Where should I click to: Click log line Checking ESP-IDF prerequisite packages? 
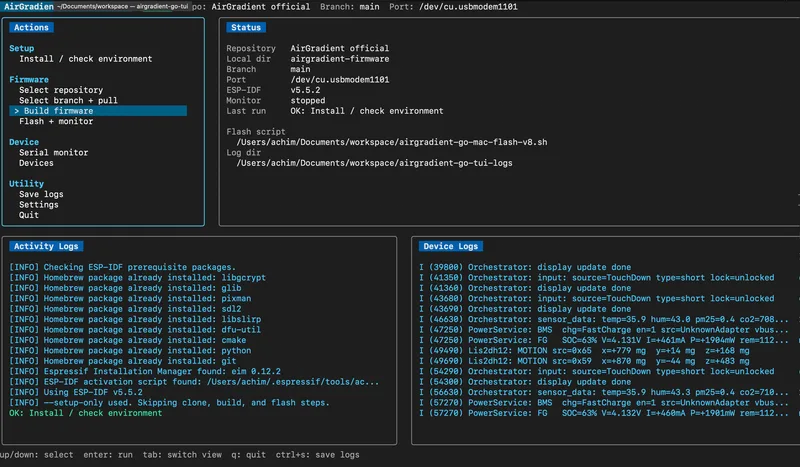tap(122, 267)
